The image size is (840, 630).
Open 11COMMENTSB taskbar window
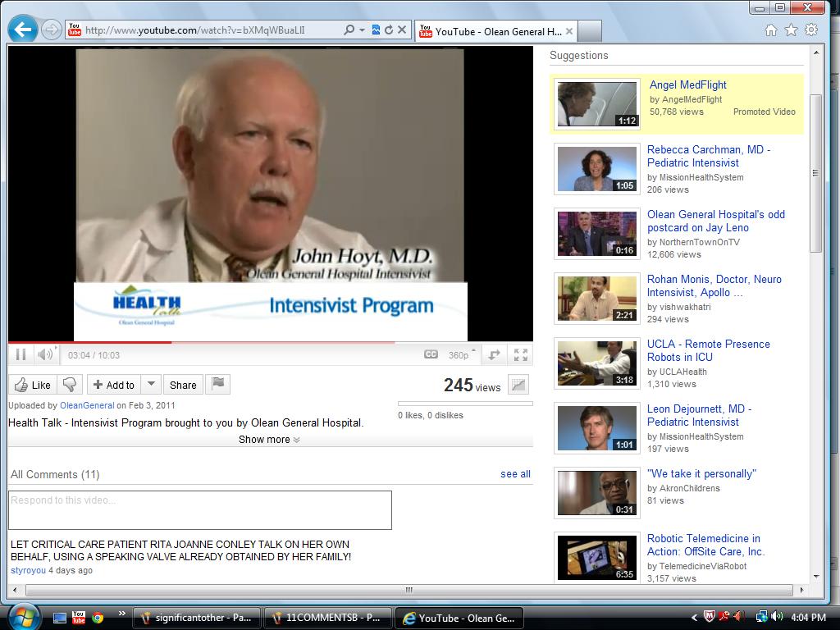pyautogui.click(x=327, y=618)
